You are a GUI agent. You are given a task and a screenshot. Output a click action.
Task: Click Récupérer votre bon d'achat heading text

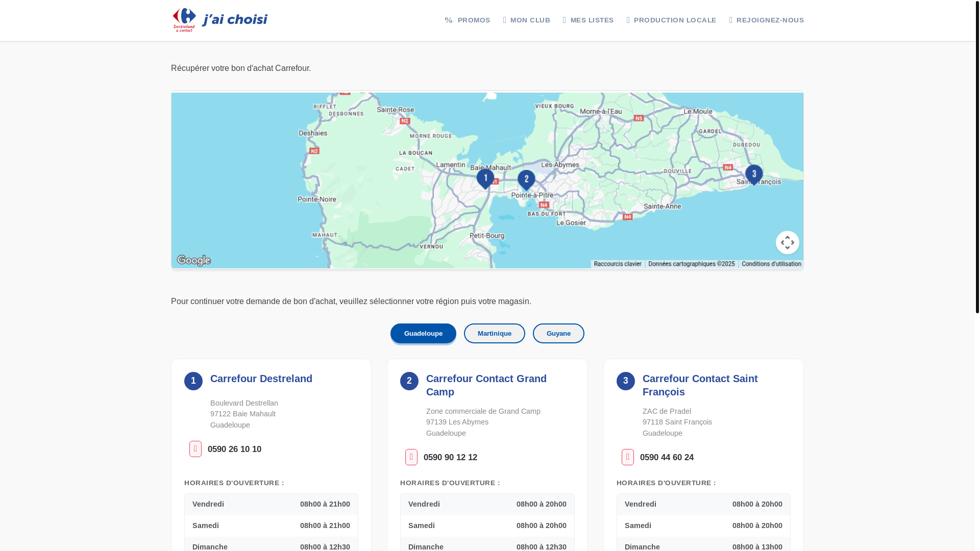tap(241, 68)
